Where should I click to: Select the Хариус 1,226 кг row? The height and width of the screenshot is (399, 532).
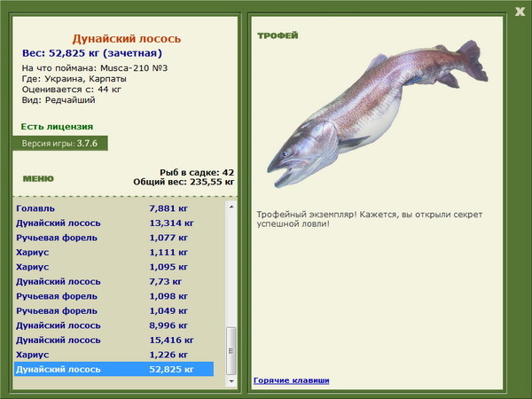click(x=114, y=355)
